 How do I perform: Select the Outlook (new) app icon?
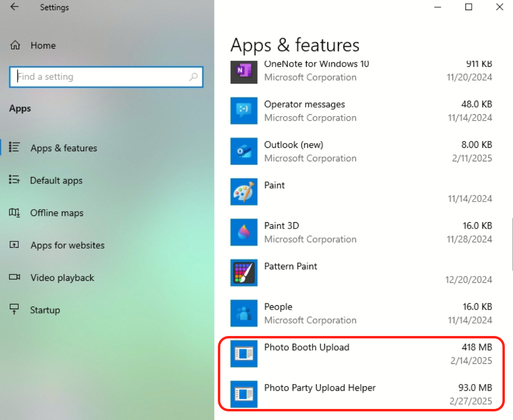tap(244, 151)
